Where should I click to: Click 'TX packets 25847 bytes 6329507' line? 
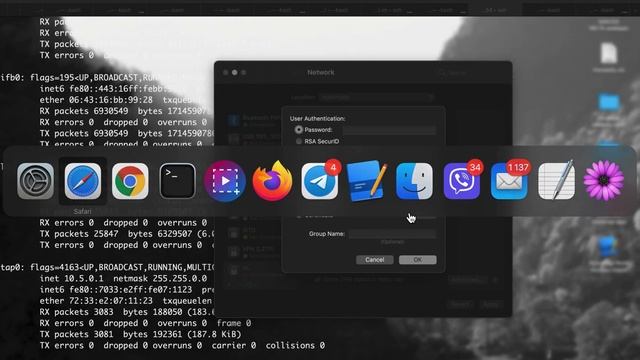click(127, 234)
